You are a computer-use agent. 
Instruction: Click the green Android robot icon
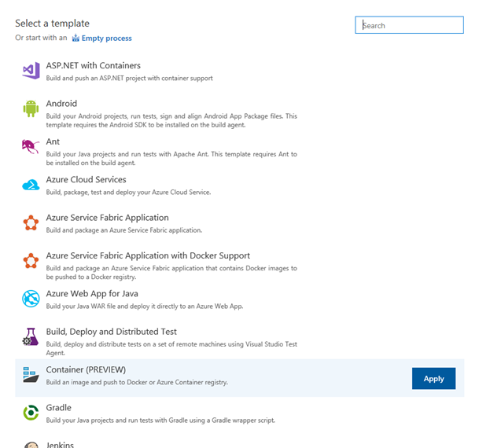click(x=31, y=108)
